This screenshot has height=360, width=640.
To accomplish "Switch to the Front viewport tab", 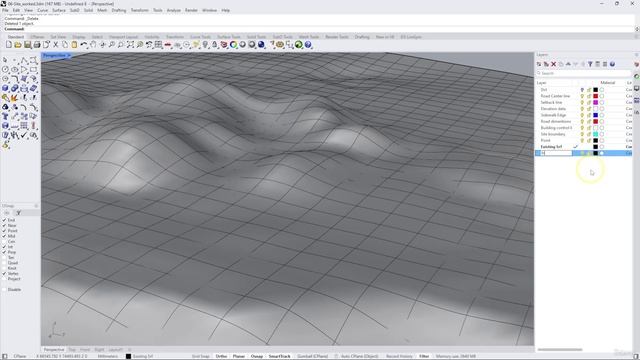I will (x=84, y=350).
